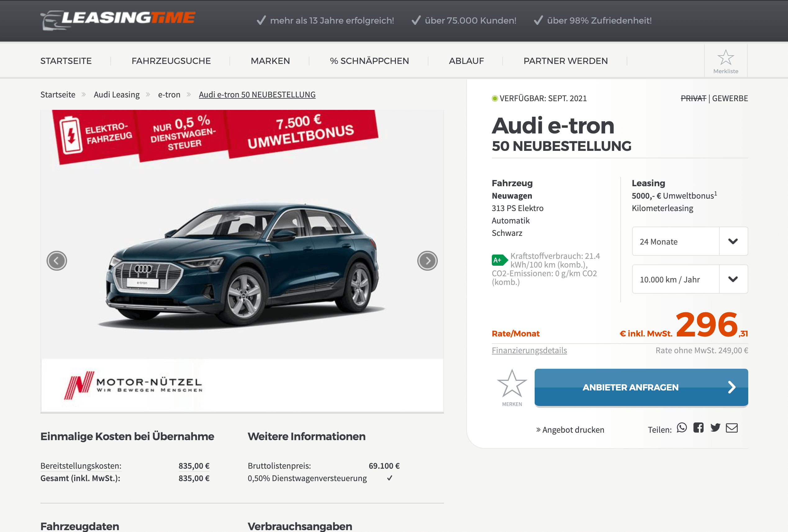Click the green availability dot
This screenshot has width=788, height=532.
(495, 98)
